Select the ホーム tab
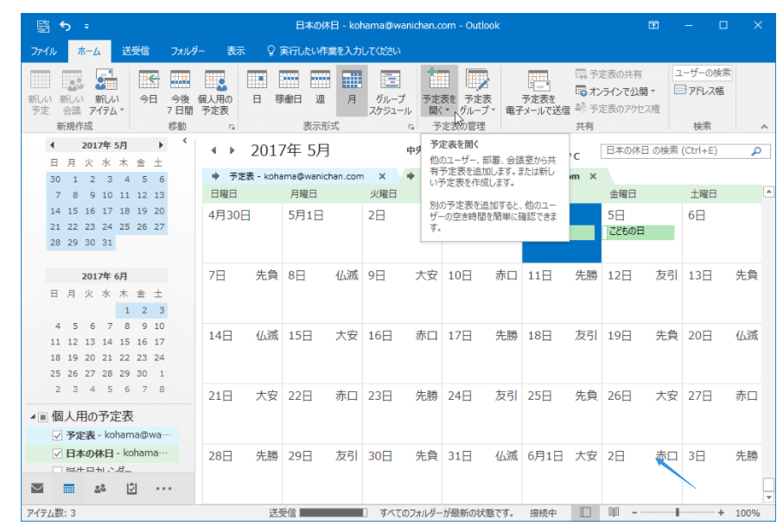 coord(89,51)
